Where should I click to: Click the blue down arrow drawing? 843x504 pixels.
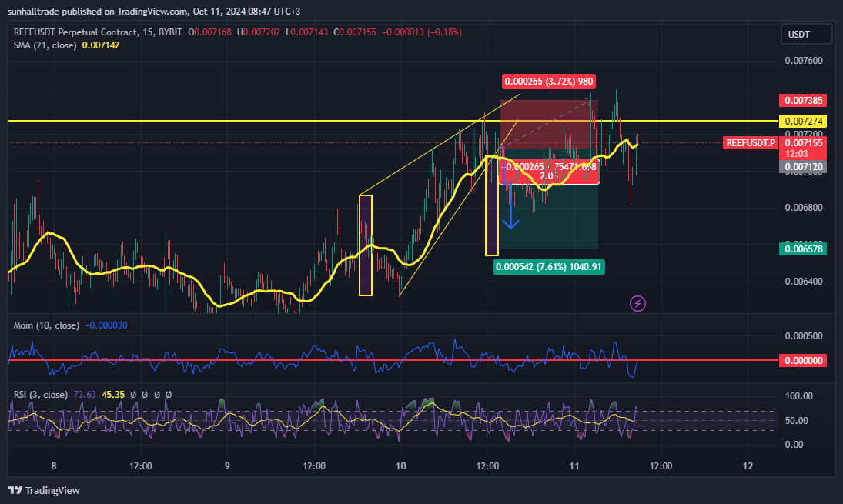510,207
